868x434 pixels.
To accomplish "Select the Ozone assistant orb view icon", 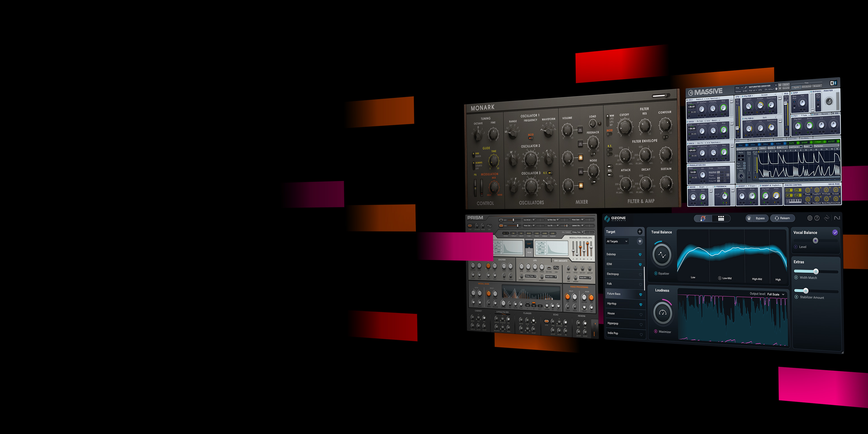I will pos(703,218).
